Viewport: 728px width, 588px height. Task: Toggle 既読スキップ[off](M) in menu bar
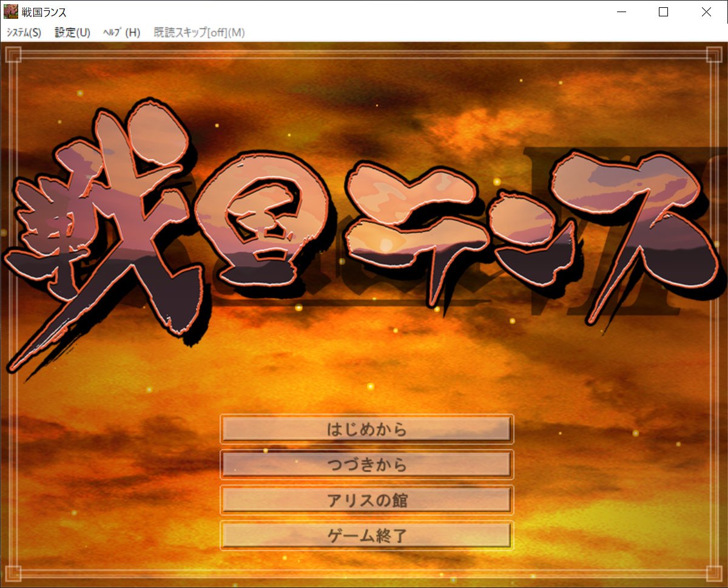(x=200, y=33)
